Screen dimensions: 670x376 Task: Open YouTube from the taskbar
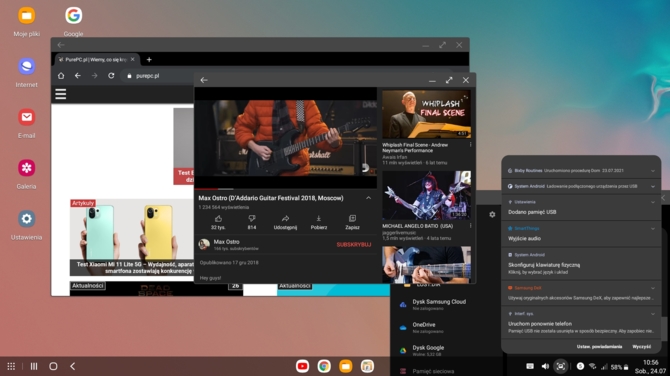303,366
